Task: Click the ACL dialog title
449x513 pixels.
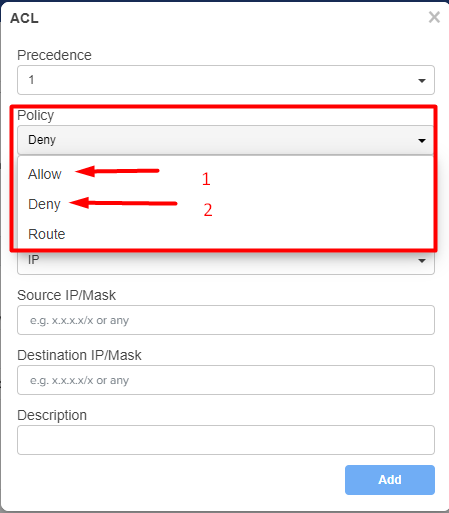Action: click(24, 18)
